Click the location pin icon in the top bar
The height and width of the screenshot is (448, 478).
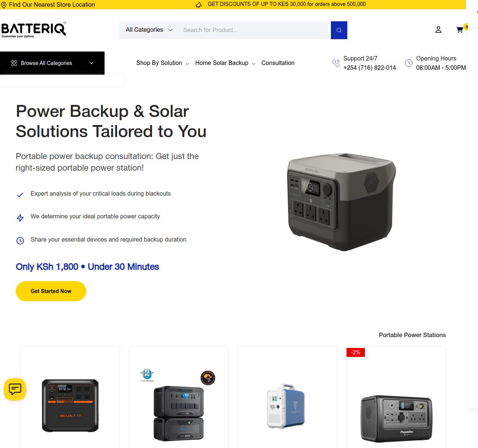(x=4, y=4)
